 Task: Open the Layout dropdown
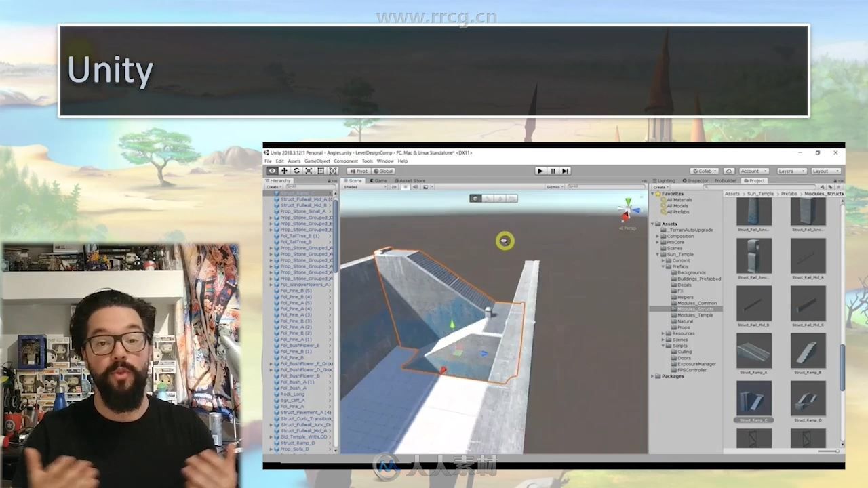(x=826, y=171)
